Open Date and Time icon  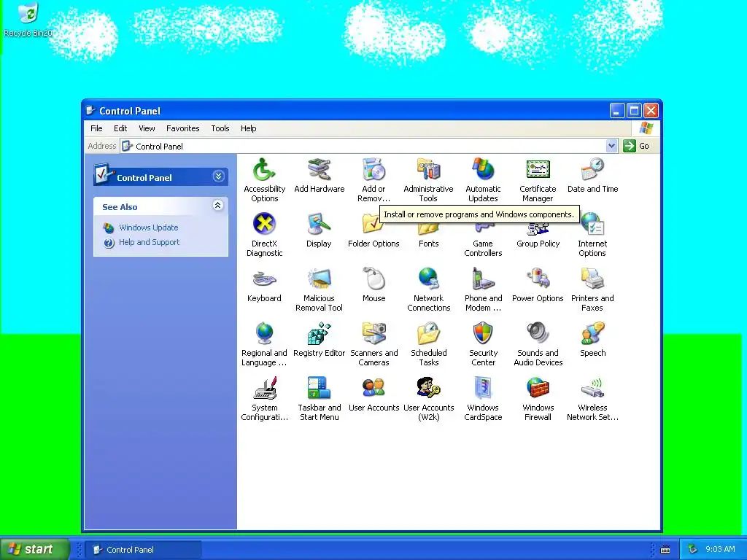(x=592, y=171)
